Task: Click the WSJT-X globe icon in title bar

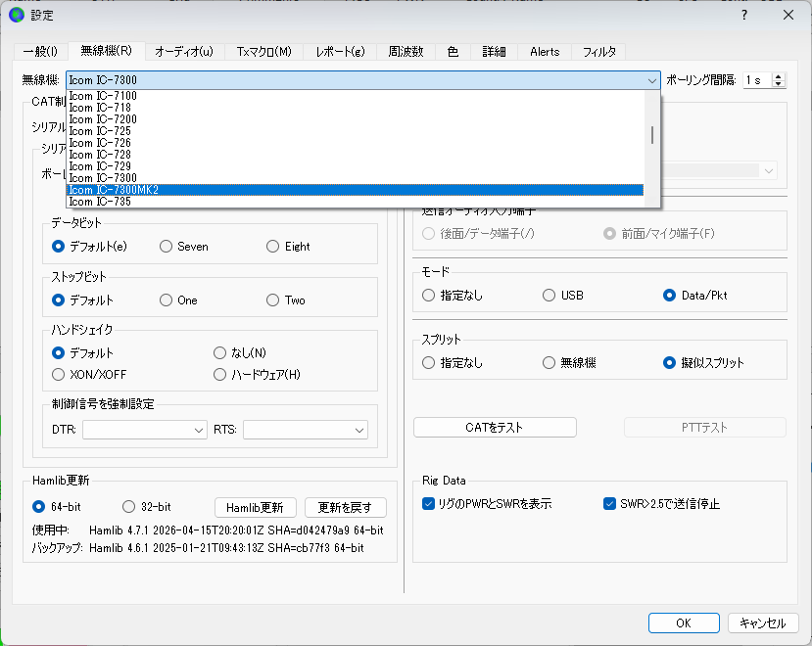Action: [x=17, y=15]
